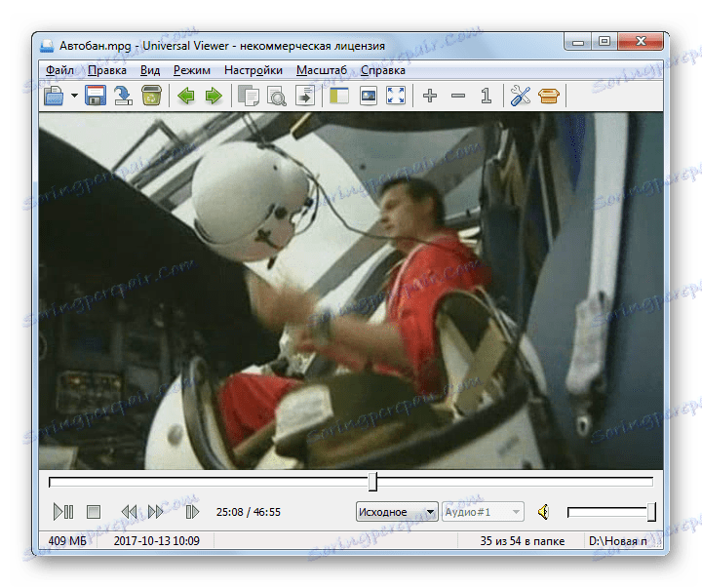Click the Go To arrow-page icon
Image resolution: width=702 pixels, height=588 pixels.
[x=305, y=96]
